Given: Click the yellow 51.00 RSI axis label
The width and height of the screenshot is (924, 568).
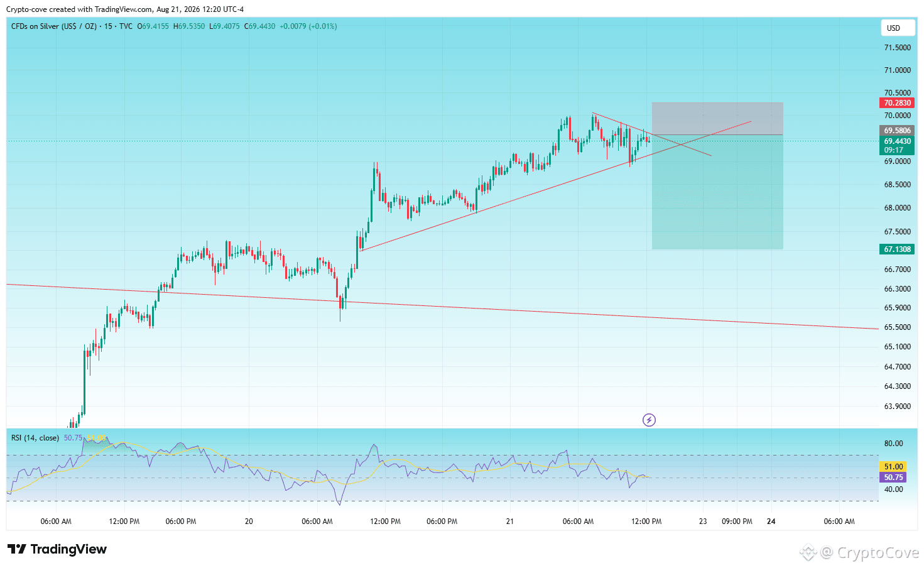Looking at the screenshot, I should (x=893, y=467).
